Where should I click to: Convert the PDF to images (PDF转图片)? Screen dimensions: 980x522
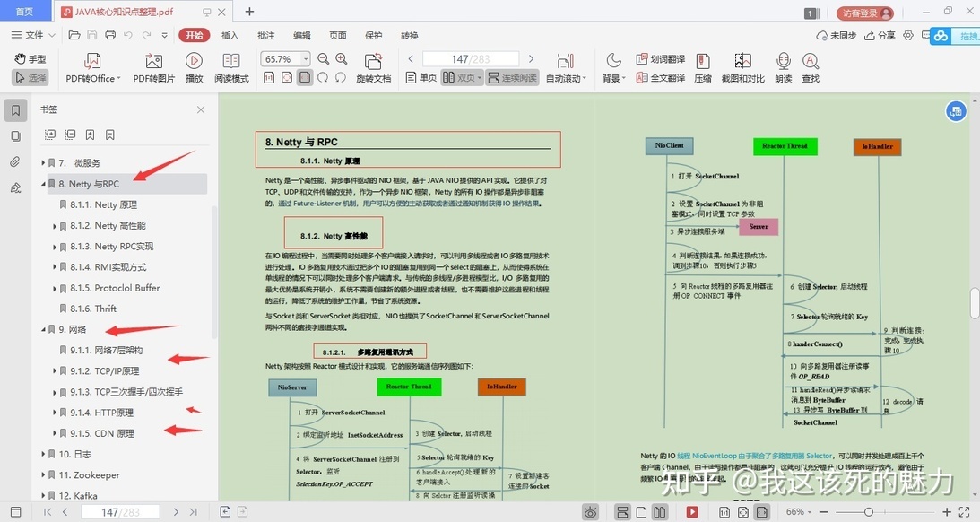click(153, 68)
